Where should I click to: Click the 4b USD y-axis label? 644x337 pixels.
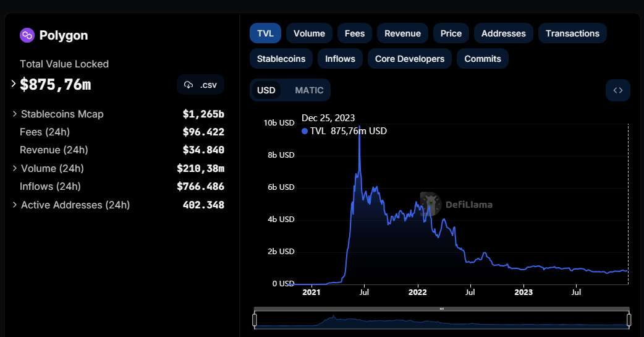point(281,220)
